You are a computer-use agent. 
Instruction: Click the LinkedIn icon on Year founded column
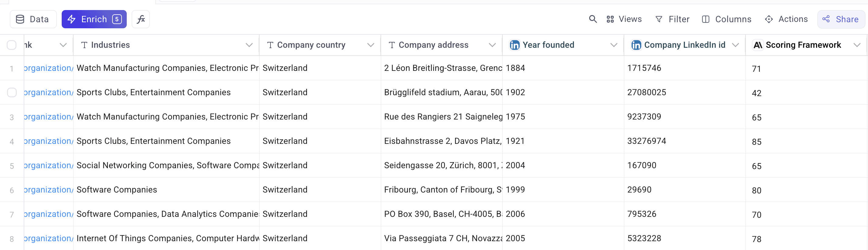click(x=515, y=45)
